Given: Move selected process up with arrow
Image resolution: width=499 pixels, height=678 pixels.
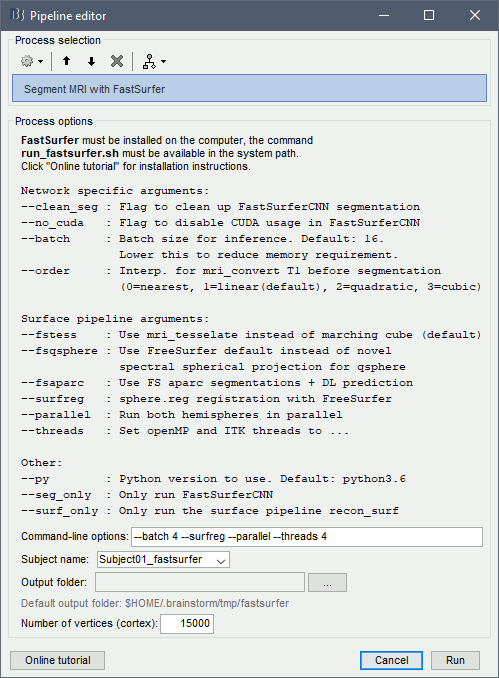Looking at the screenshot, I should 66,61.
